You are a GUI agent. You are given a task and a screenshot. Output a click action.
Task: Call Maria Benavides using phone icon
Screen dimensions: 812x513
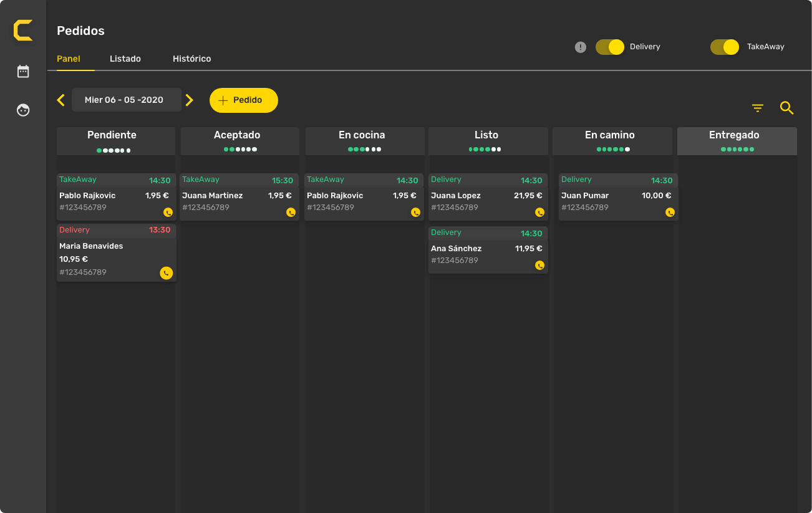(x=167, y=273)
